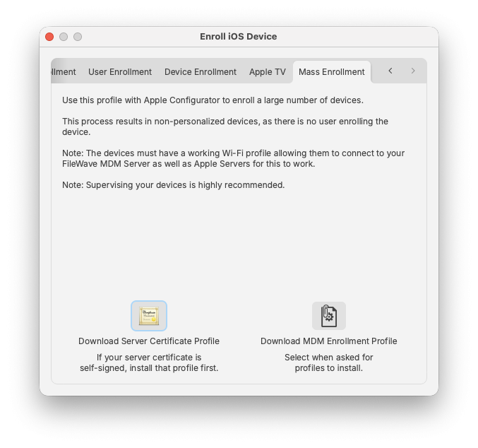Click the gray minimize window button
The image size is (478, 448).
pyautogui.click(x=64, y=37)
